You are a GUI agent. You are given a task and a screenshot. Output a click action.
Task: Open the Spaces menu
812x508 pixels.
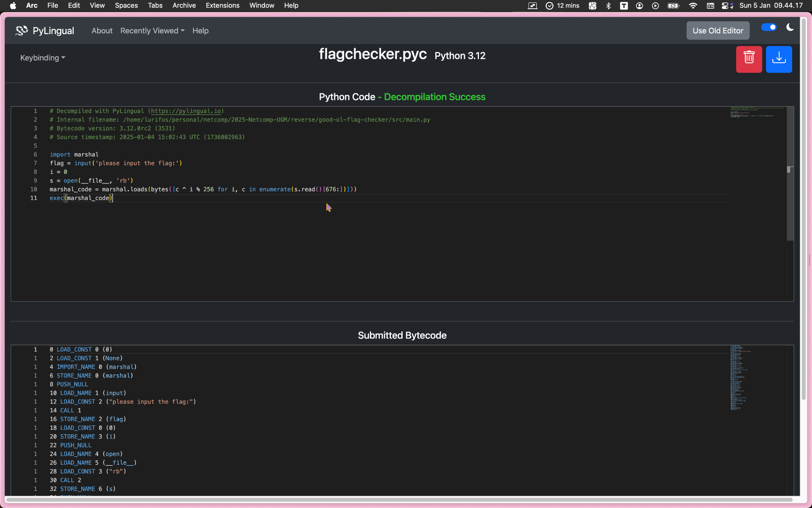click(126, 6)
